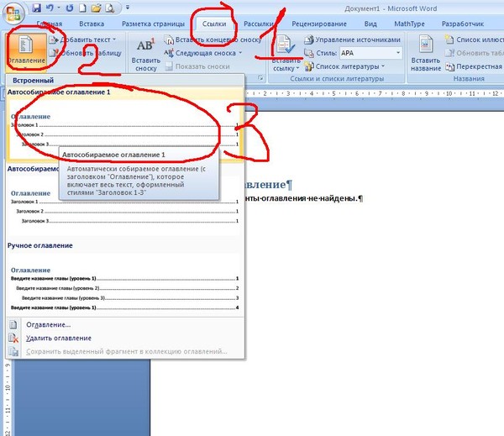
Task: Open Список литературы dropdown
Action: coord(344,66)
